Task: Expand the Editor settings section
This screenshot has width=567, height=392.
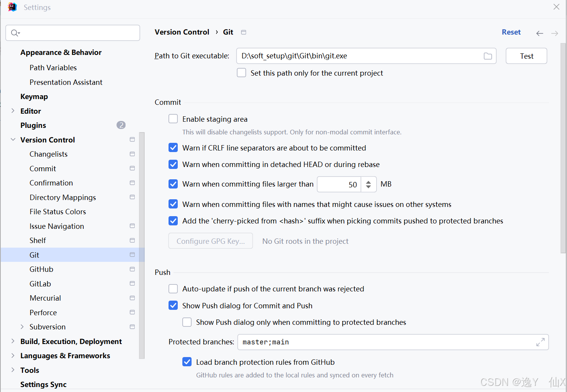Action: coord(13,111)
